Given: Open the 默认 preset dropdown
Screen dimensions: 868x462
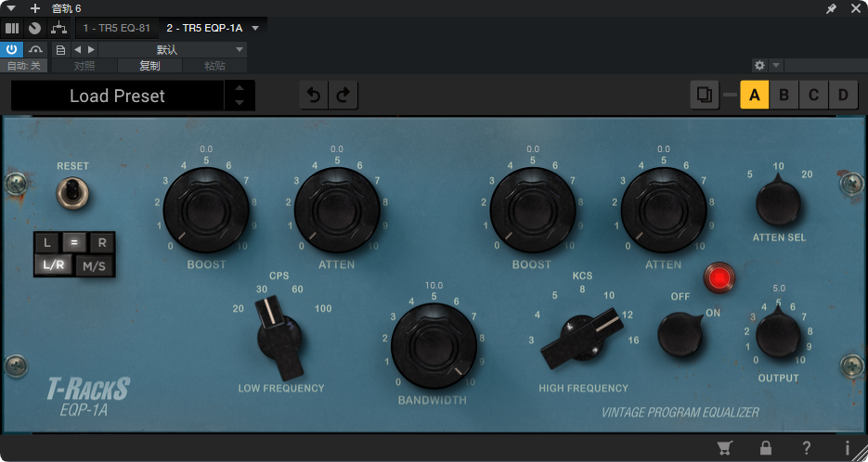Looking at the screenshot, I should click(172, 50).
